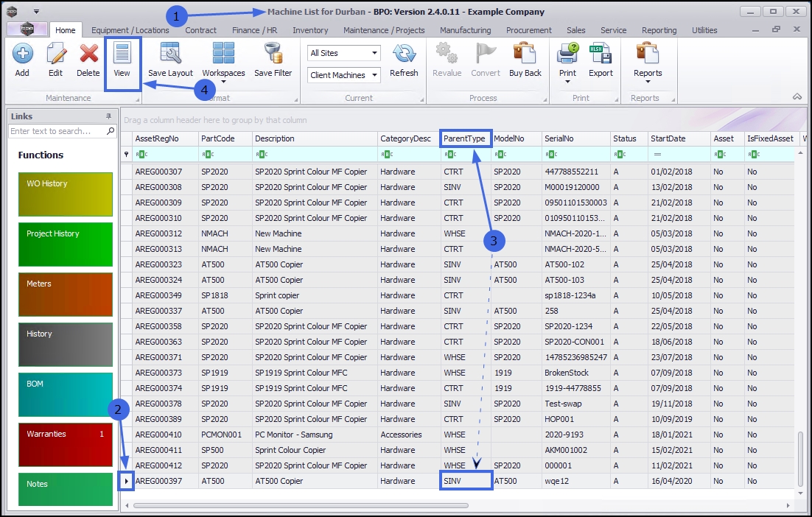
Task: Sort by the AssetRegNo column header
Action: coord(165,138)
